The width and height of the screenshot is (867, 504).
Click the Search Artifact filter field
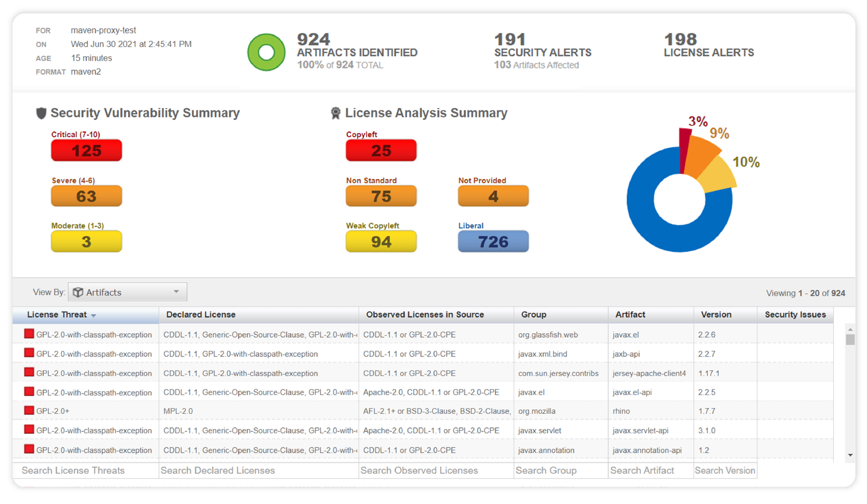(x=650, y=470)
